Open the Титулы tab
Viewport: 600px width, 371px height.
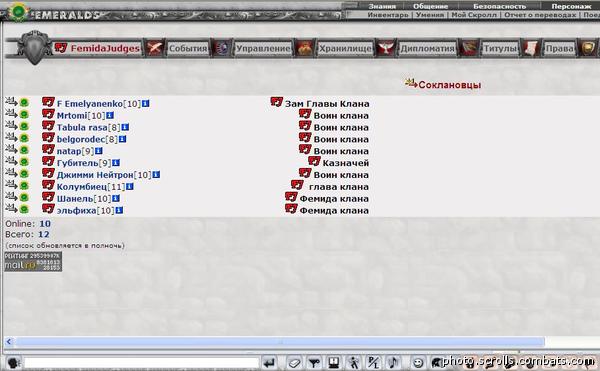click(x=500, y=49)
